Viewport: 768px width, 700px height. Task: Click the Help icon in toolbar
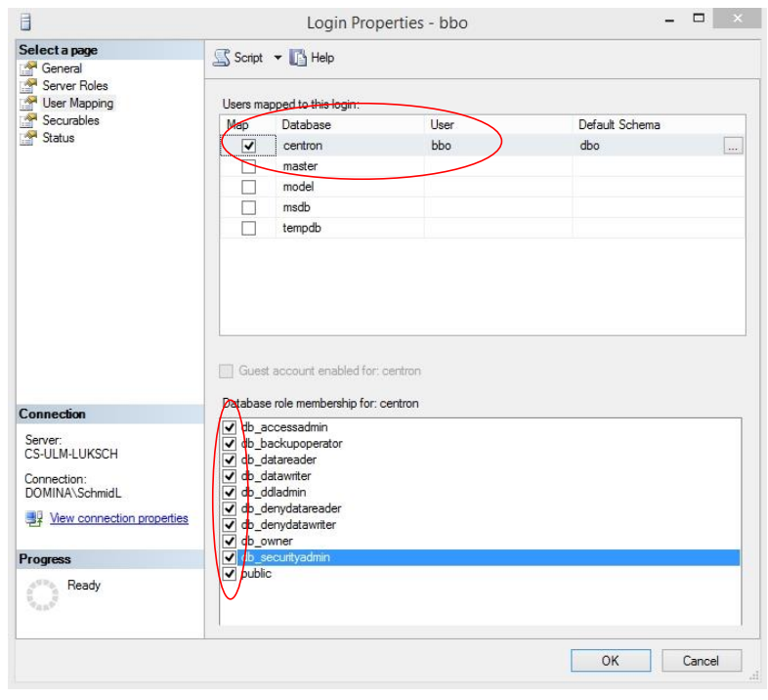(299, 58)
